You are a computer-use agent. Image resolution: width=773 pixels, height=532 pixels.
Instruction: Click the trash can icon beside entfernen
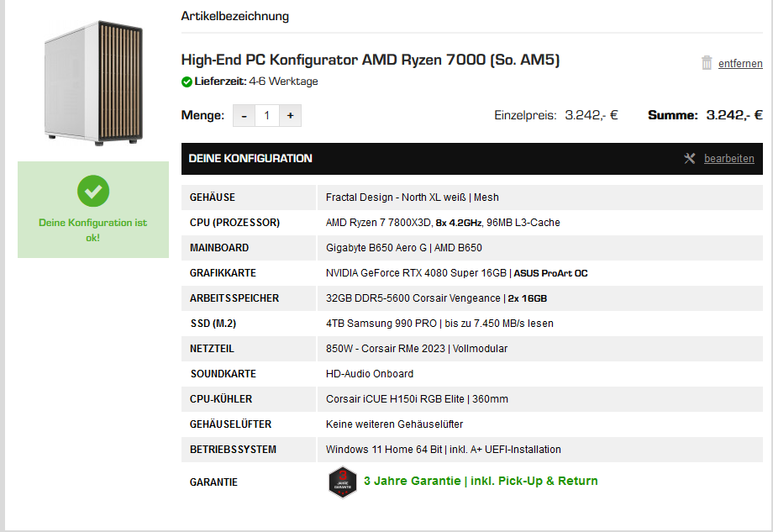click(707, 63)
